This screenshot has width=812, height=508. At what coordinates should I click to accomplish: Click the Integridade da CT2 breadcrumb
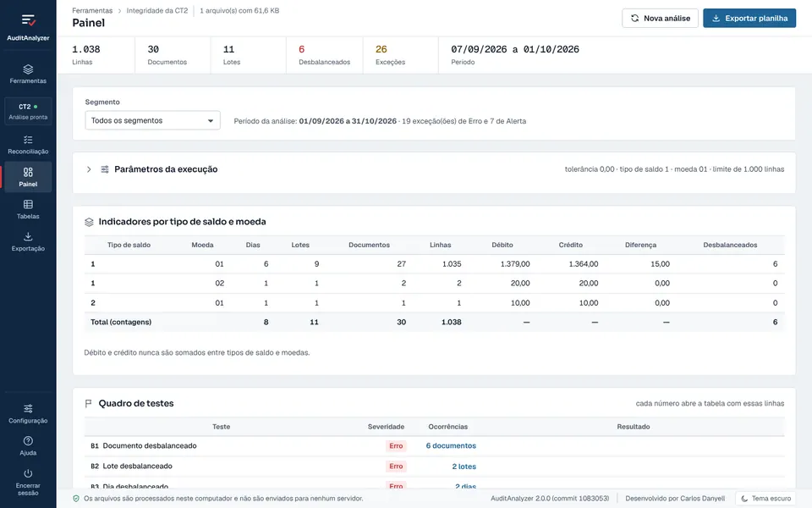click(x=157, y=10)
